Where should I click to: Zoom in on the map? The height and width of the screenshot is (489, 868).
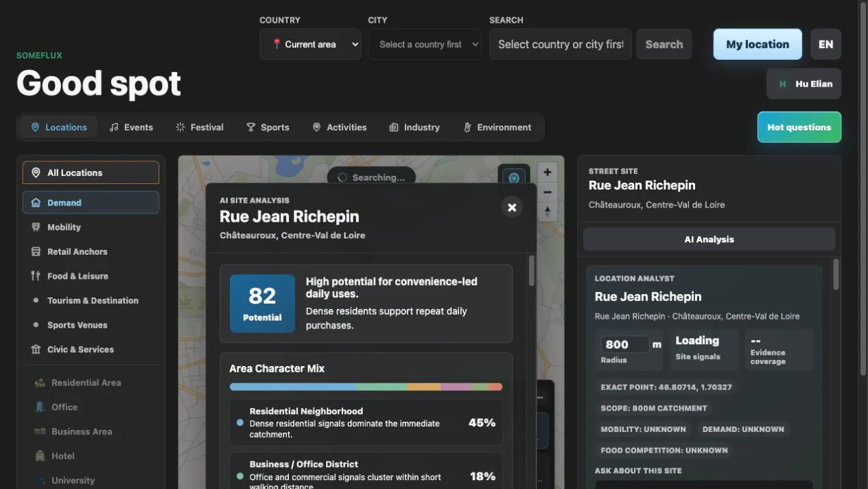click(547, 172)
